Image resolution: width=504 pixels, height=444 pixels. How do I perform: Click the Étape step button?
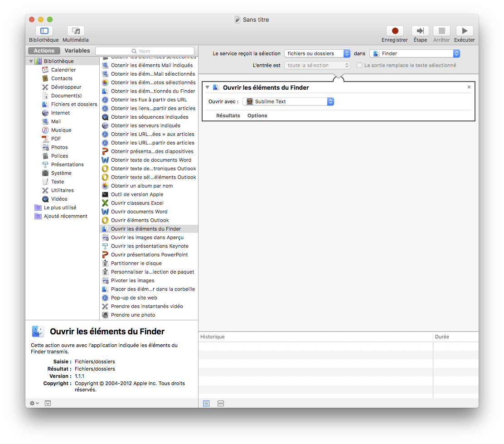pos(420,31)
